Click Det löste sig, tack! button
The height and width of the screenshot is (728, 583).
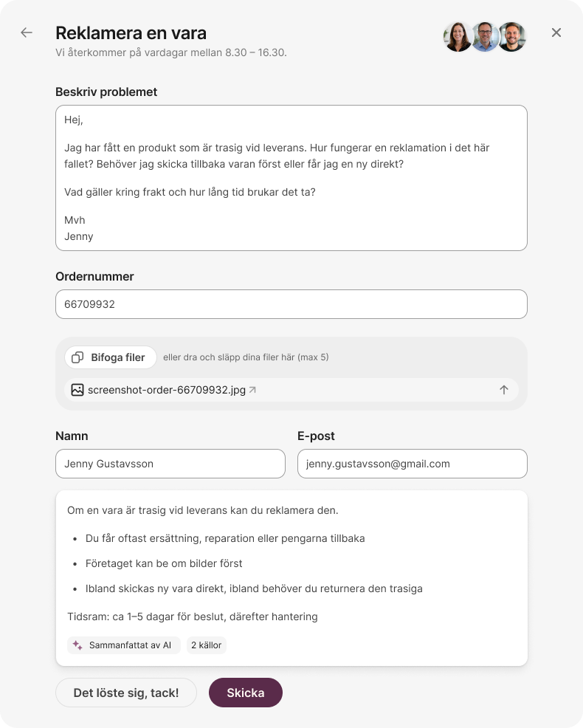(x=126, y=693)
